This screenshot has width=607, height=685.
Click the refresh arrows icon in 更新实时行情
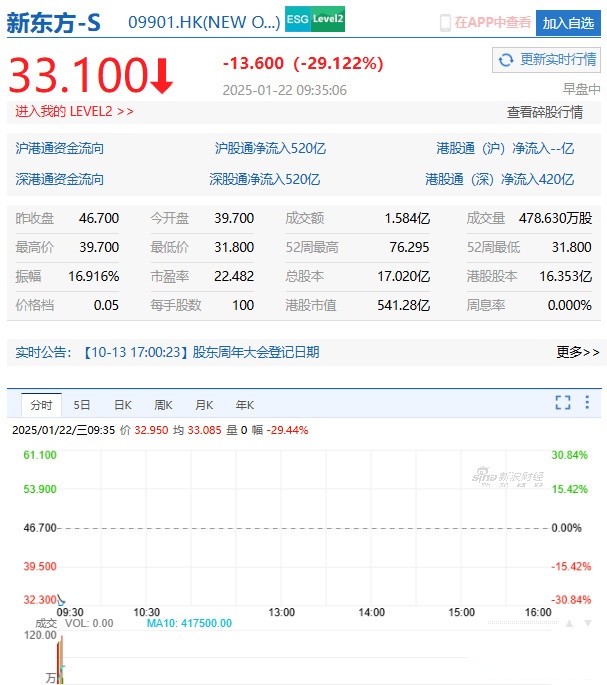click(x=506, y=60)
